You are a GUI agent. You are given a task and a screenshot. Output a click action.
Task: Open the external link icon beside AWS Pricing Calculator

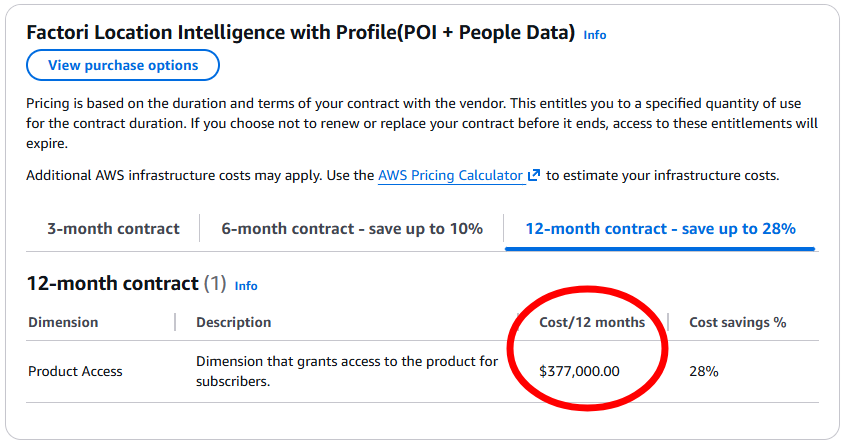point(534,175)
